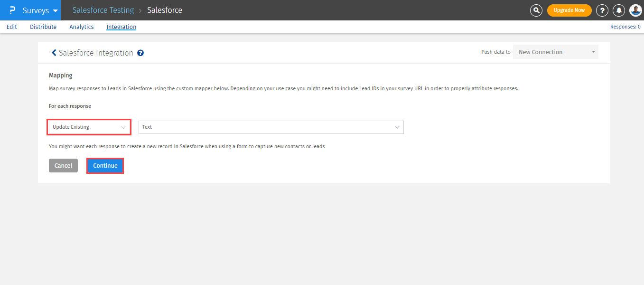Click the ProProfs logo icon

pyautogui.click(x=12, y=10)
